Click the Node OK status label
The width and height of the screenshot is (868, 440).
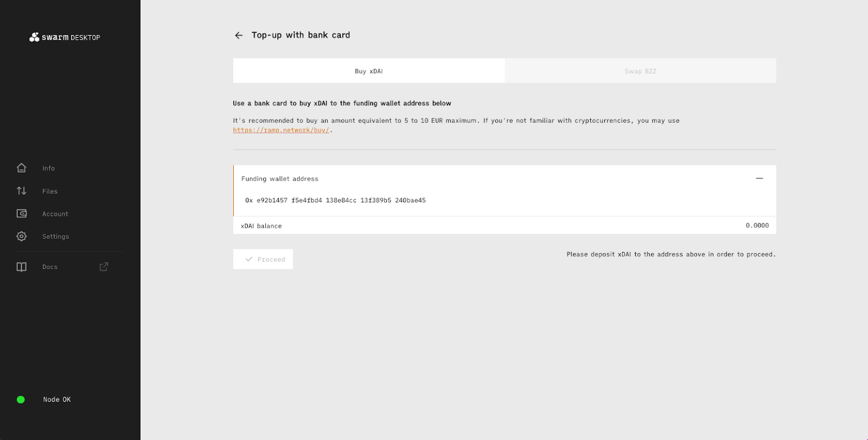click(x=57, y=400)
